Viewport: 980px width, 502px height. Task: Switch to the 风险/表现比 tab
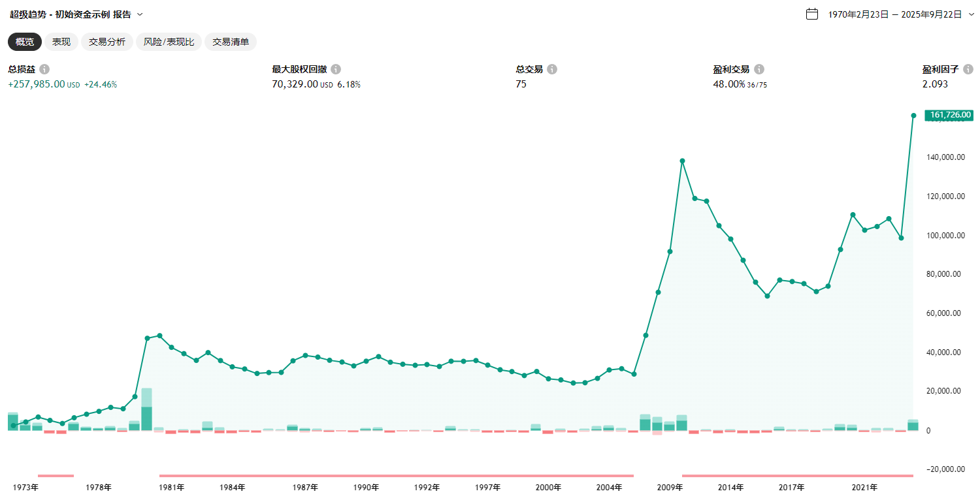pyautogui.click(x=169, y=42)
